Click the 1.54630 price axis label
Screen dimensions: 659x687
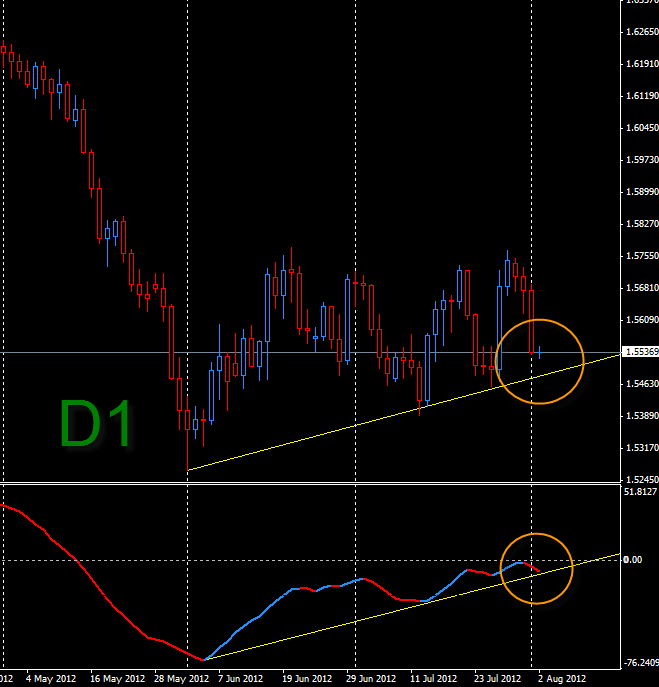tap(642, 384)
